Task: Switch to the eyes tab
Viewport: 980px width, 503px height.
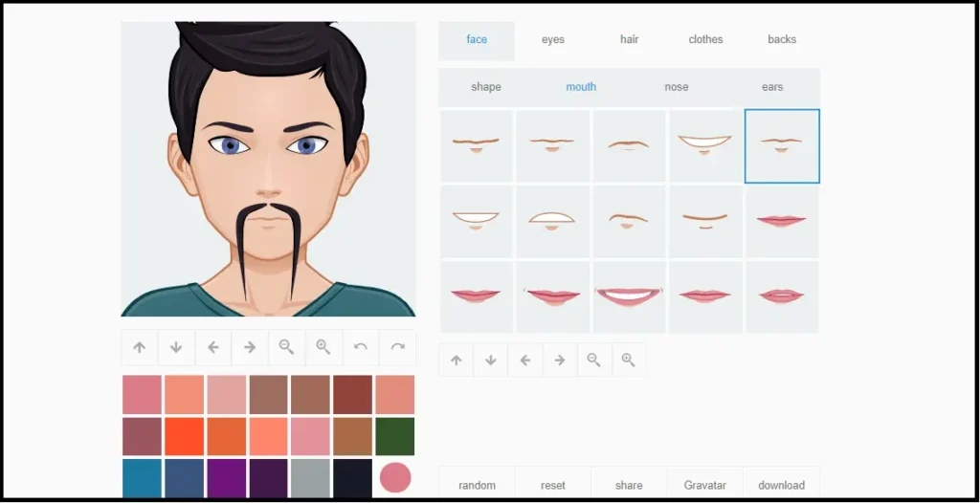Action: coord(553,39)
